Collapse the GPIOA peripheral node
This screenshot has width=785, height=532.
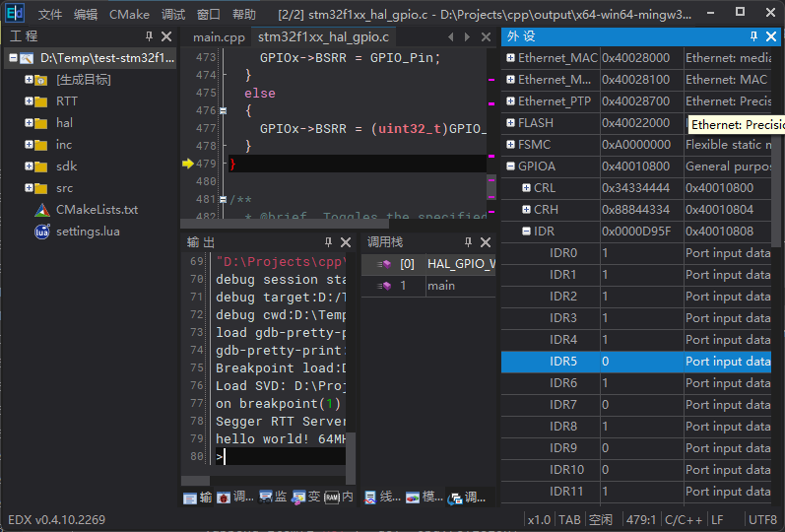point(510,166)
